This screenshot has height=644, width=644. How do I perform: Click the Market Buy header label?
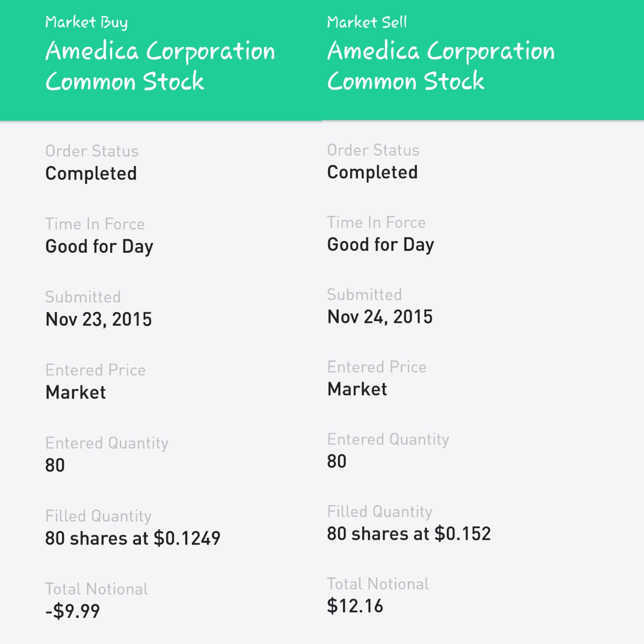coord(86,22)
